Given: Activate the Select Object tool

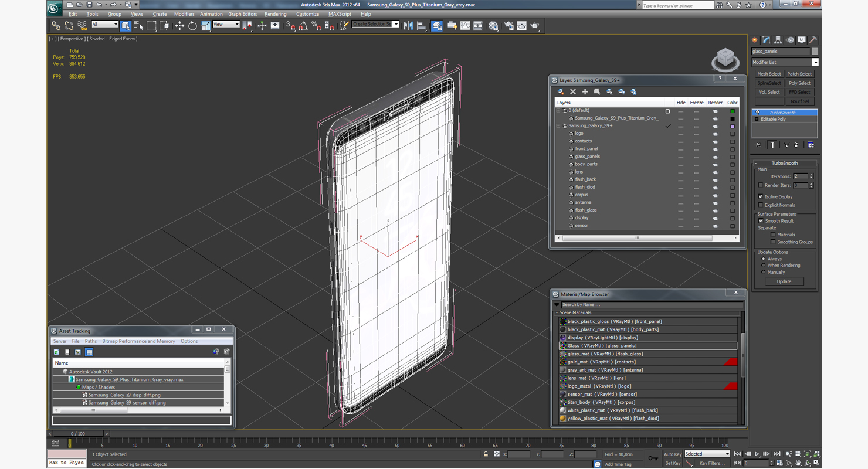Looking at the screenshot, I should pyautogui.click(x=126, y=26).
